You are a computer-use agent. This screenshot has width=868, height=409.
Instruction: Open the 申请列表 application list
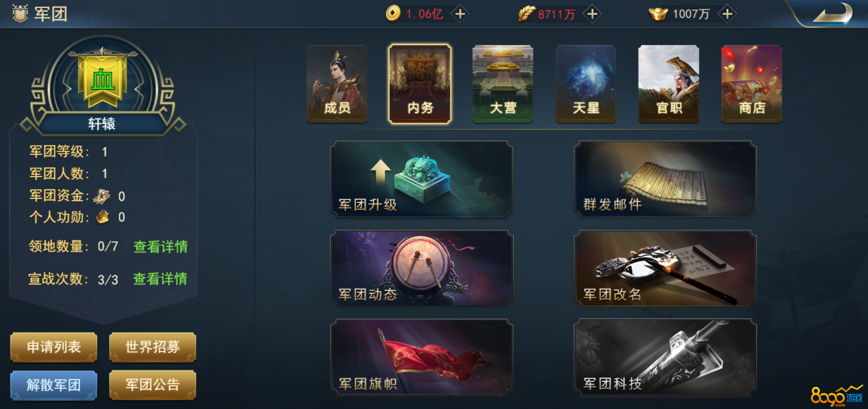click(x=54, y=347)
